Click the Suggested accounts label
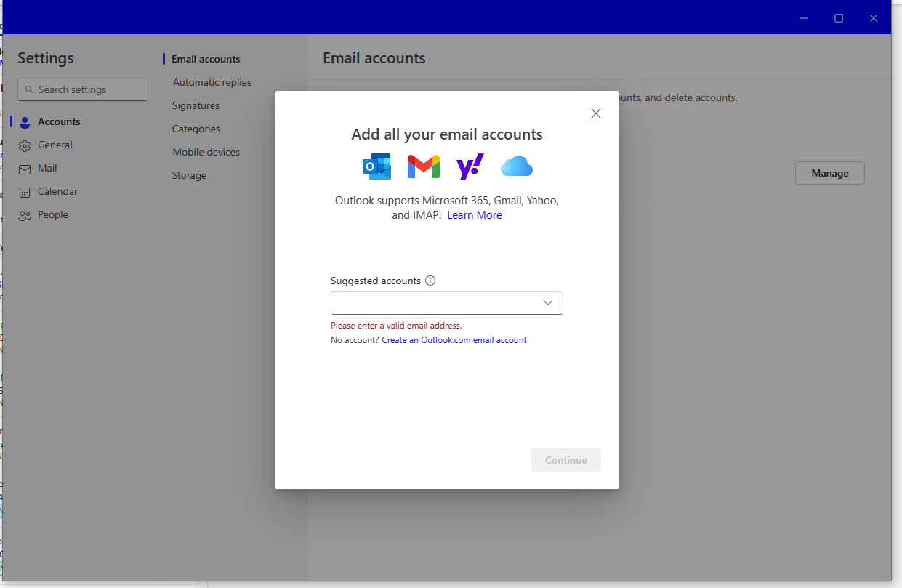Viewport: 902px width, 588px height. [x=376, y=281]
